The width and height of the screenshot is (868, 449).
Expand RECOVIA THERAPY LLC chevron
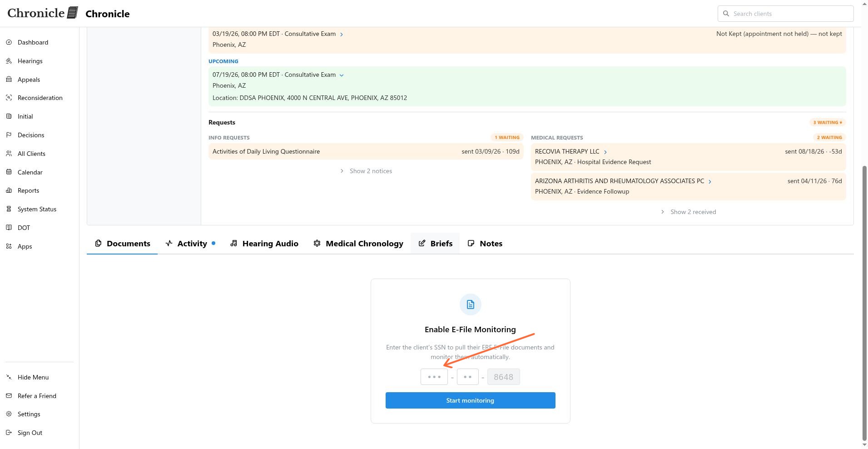605,152
